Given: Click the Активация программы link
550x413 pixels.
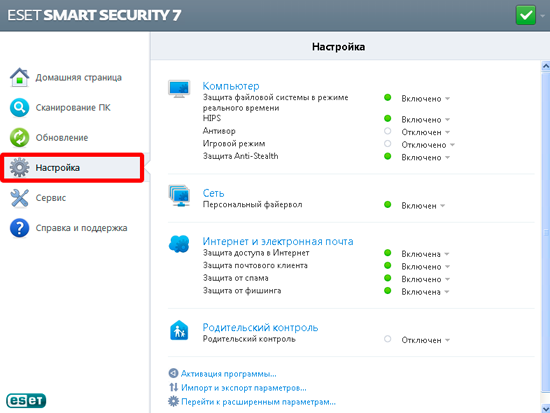Looking at the screenshot, I should pyautogui.click(x=228, y=374).
